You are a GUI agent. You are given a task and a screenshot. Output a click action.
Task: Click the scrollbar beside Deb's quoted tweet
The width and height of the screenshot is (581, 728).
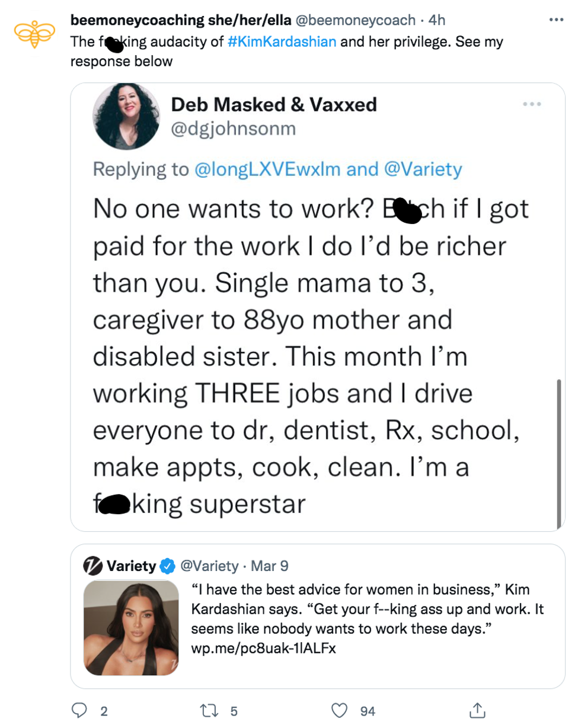(558, 453)
